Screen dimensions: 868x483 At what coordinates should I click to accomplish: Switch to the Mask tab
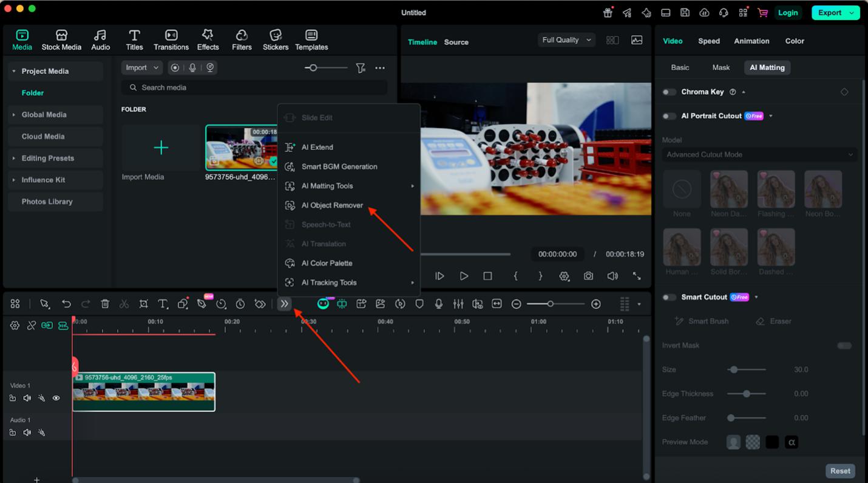pyautogui.click(x=721, y=67)
